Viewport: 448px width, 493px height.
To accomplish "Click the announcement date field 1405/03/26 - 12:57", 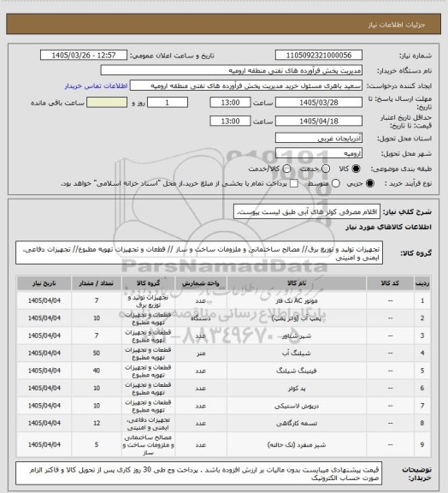I will point(84,55).
